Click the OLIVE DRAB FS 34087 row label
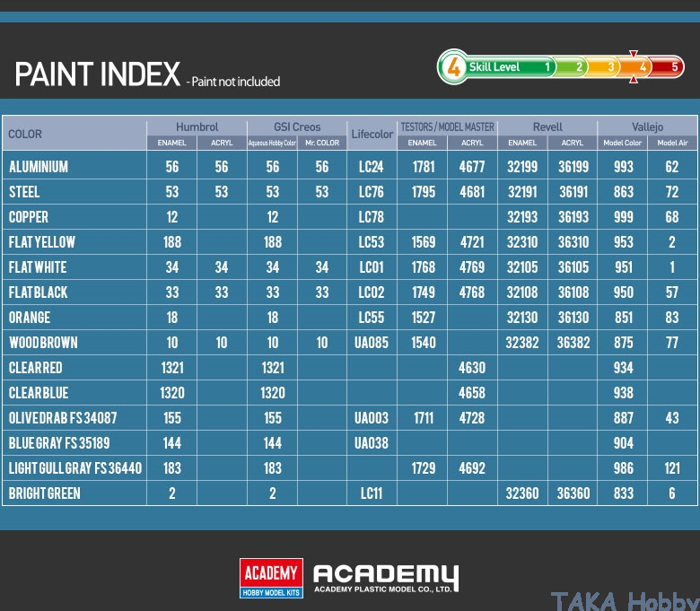The image size is (700, 611). click(63, 418)
